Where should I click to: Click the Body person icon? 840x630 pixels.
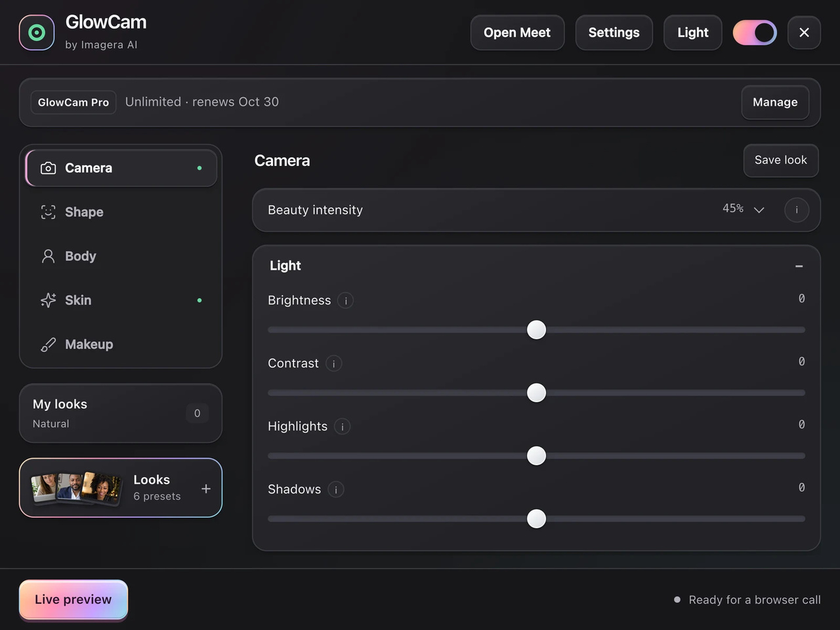(x=48, y=256)
